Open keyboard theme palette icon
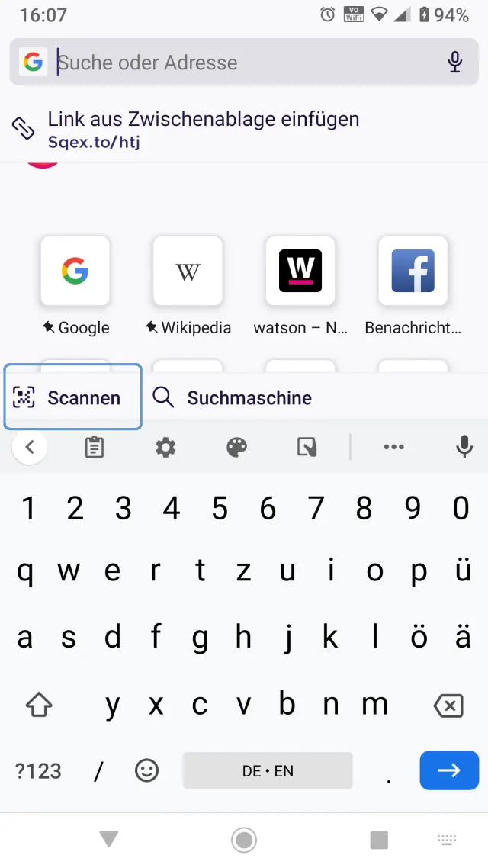This screenshot has height=868, width=488. (237, 447)
